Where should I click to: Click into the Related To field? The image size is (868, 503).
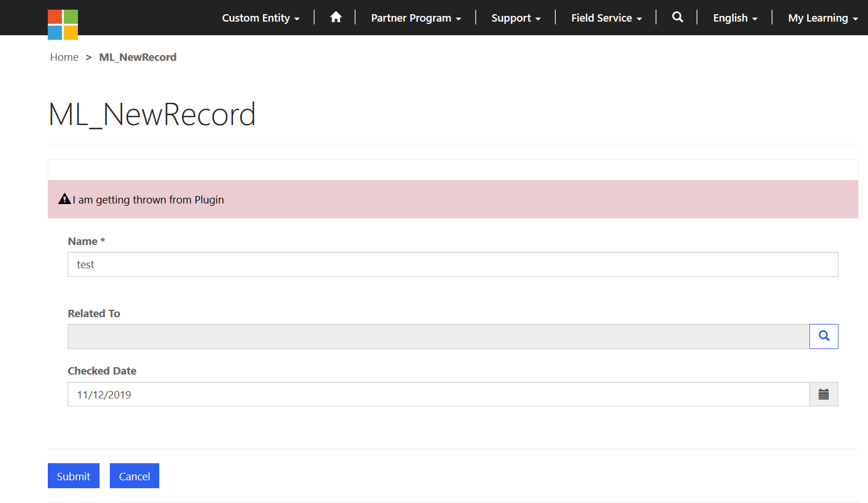point(439,336)
